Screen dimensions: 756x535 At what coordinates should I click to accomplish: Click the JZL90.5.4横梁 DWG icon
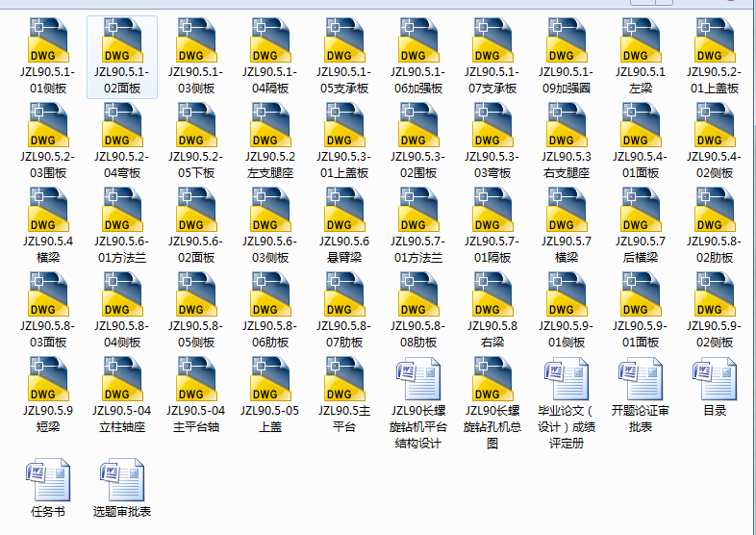(48, 210)
